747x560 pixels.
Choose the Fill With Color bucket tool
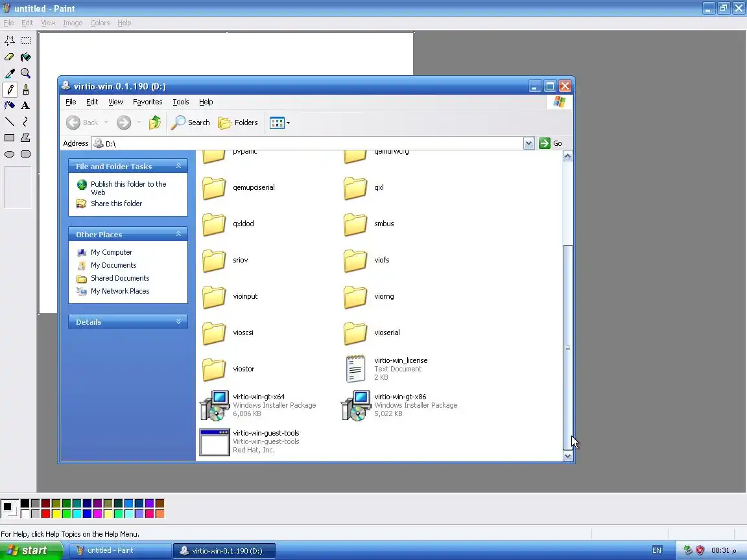(26, 57)
